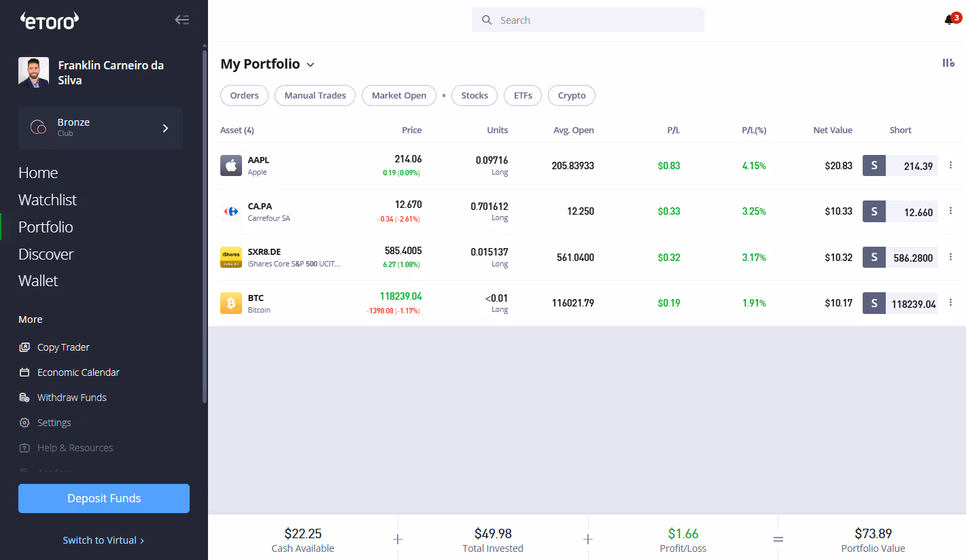Click SXR8.DE ticker name
The height and width of the screenshot is (560, 966).
point(264,251)
